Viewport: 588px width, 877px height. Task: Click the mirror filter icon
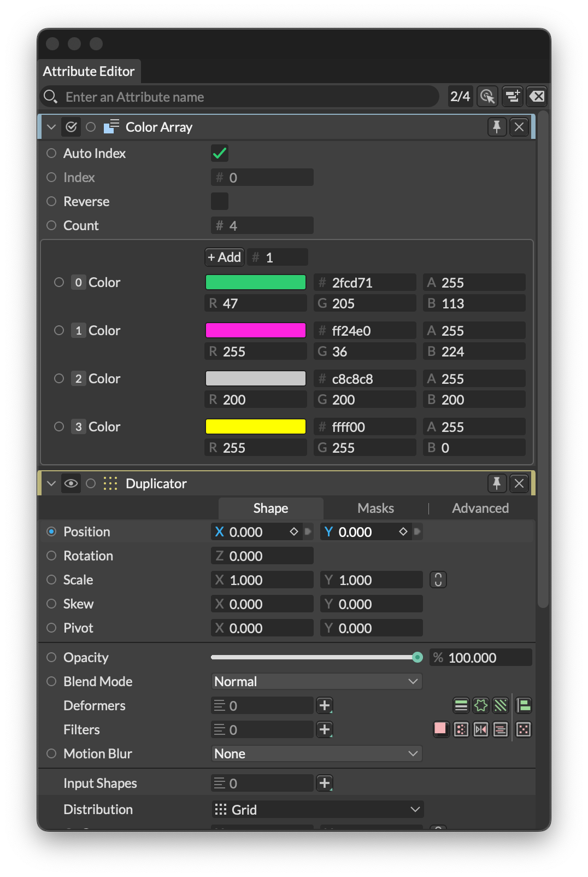pos(481,729)
